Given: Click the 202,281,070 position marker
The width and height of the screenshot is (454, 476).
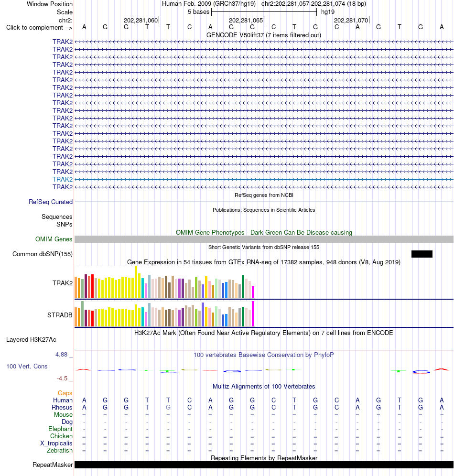Looking at the screenshot, I should 351,21.
